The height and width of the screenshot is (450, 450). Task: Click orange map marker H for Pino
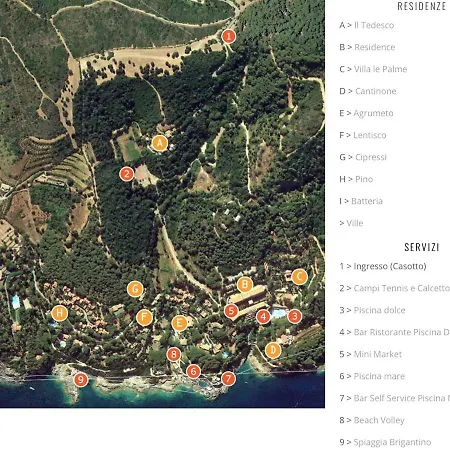pyautogui.click(x=60, y=313)
